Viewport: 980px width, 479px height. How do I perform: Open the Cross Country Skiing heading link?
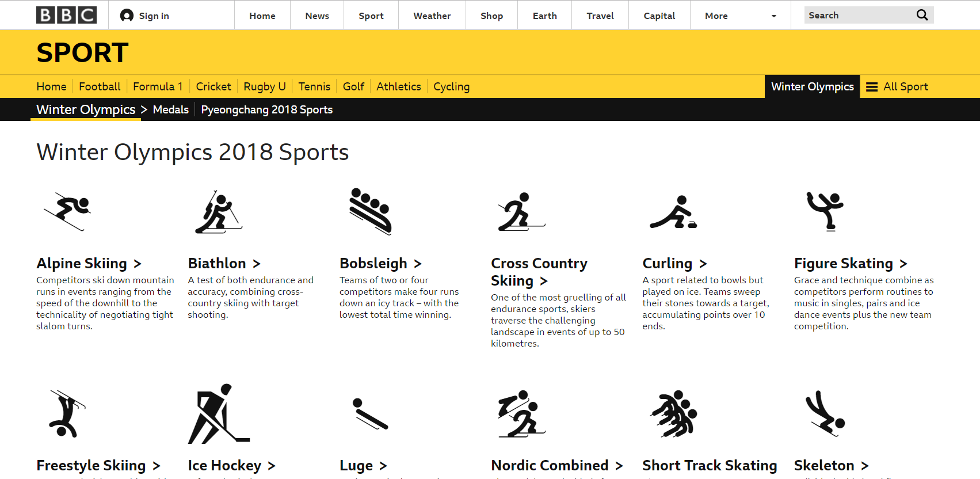tap(539, 272)
